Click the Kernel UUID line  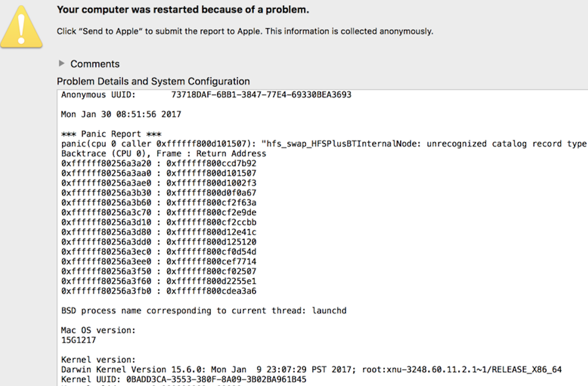(x=184, y=380)
